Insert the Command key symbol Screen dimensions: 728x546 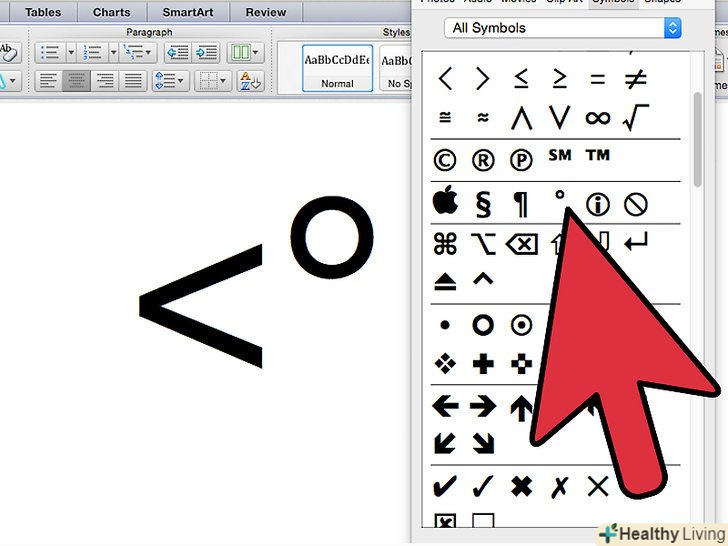click(x=445, y=244)
